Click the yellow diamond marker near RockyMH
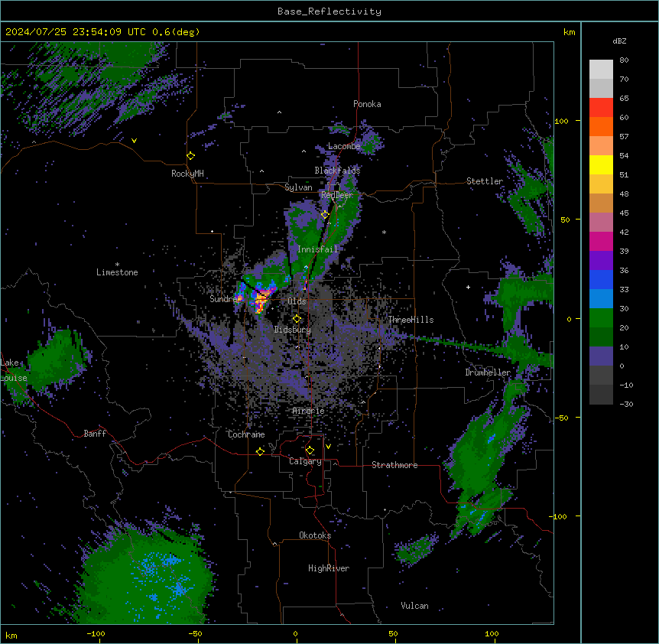Screen dimensions: 659x644 tap(191, 156)
